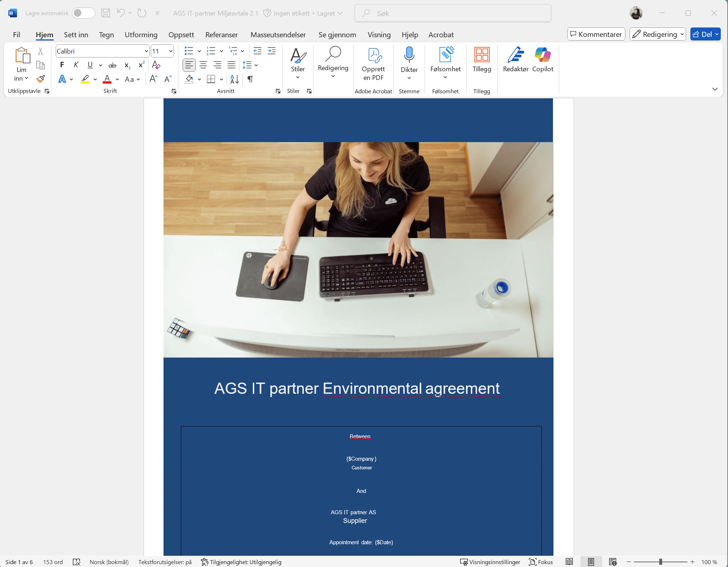Click the Save disk icon

click(105, 13)
